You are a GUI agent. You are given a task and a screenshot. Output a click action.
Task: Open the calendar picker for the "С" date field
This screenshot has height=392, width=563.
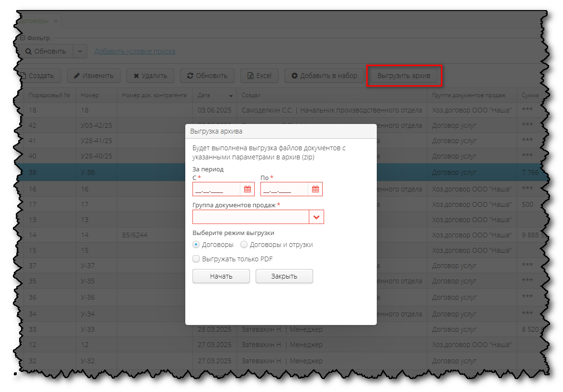click(x=248, y=189)
